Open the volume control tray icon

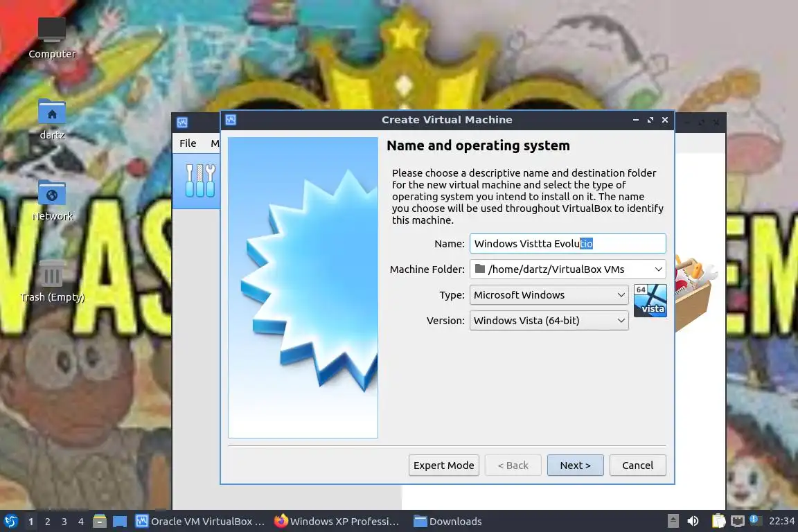[x=693, y=521]
